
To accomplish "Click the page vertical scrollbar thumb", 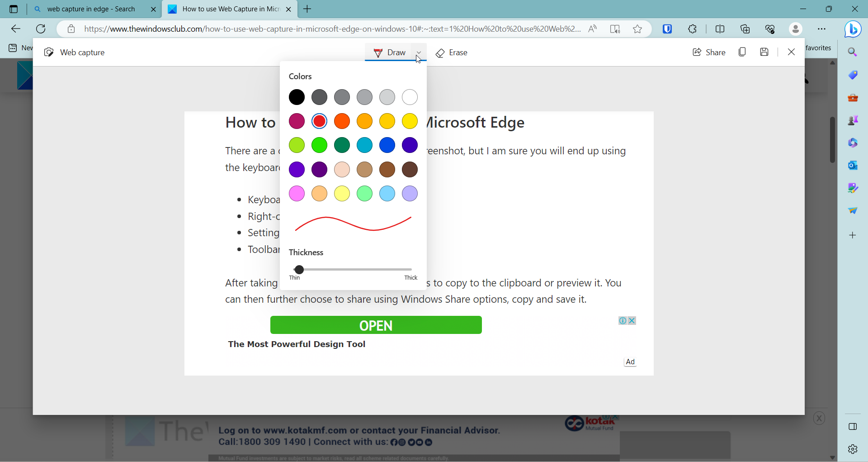I will (x=832, y=140).
